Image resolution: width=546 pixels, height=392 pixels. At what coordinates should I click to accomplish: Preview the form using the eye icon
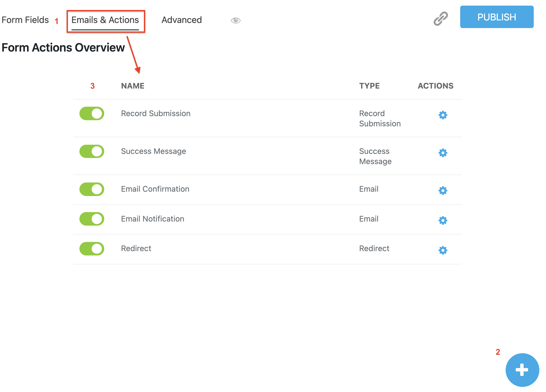(235, 20)
